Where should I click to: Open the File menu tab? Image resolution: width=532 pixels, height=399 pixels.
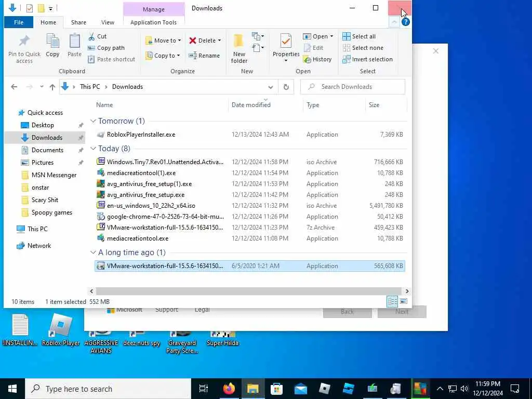point(19,22)
